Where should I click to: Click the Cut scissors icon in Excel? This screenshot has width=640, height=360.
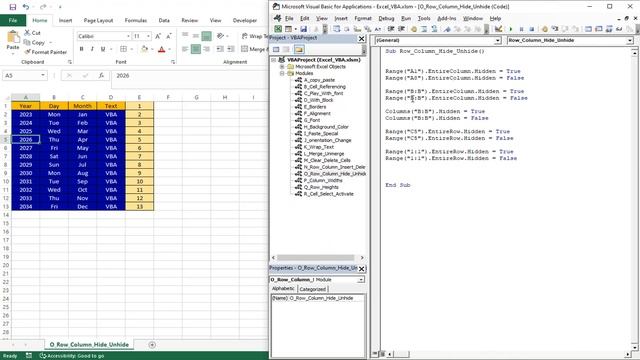point(27,33)
